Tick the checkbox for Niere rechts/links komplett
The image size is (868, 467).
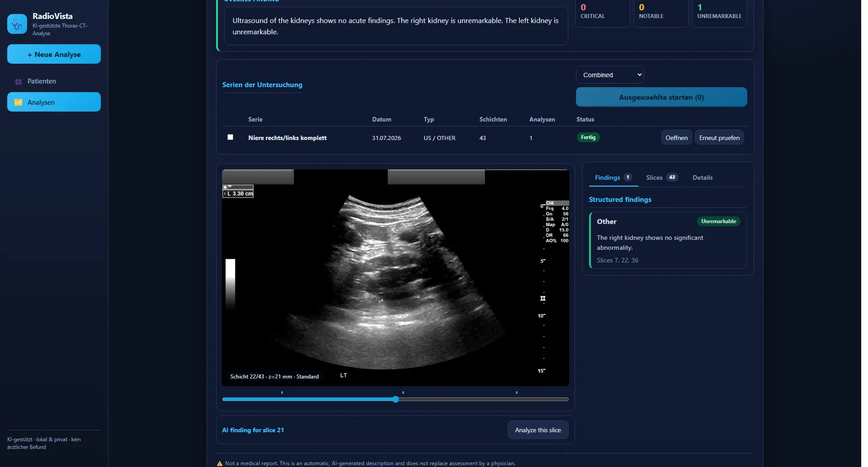230,137
